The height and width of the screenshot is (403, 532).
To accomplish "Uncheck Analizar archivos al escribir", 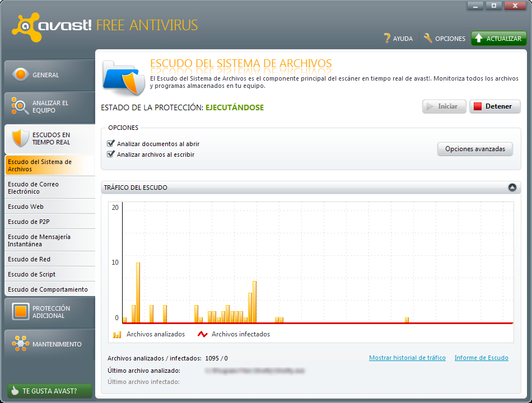I will click(111, 154).
